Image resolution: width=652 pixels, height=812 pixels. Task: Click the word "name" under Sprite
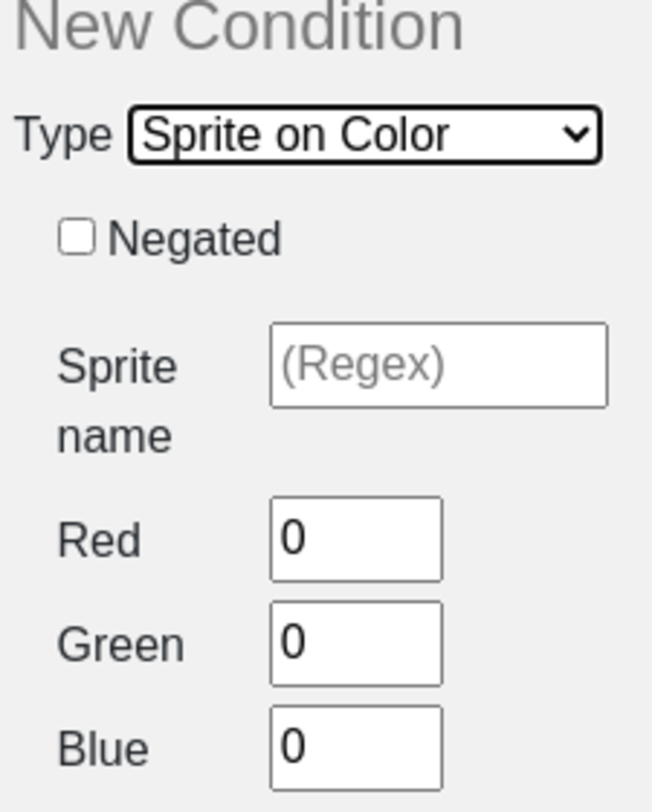click(115, 437)
